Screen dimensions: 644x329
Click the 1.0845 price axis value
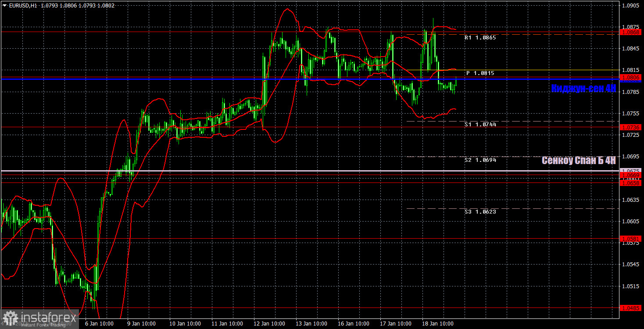(631, 49)
